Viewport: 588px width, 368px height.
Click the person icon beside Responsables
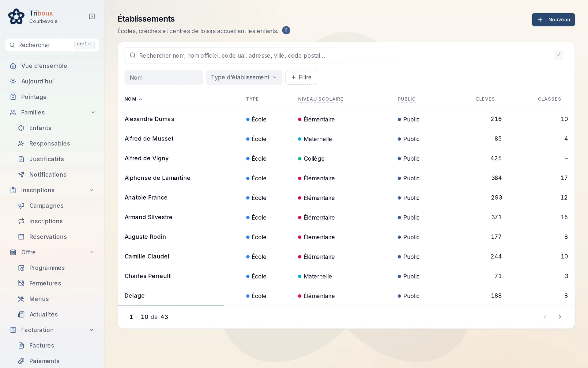coord(21,144)
